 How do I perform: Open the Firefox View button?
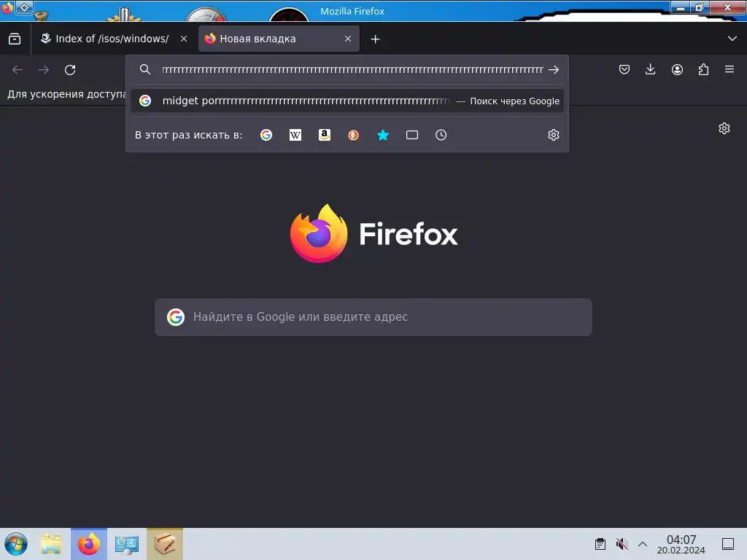[15, 39]
